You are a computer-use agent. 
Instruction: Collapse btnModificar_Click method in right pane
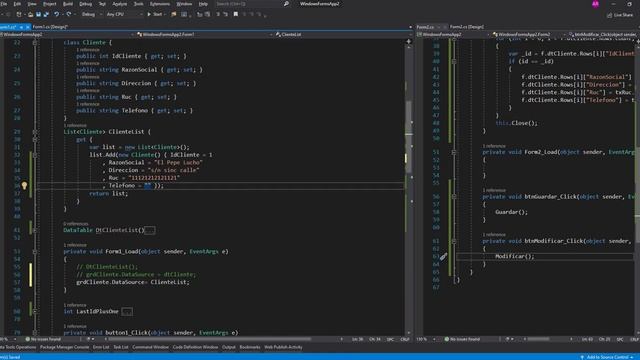[x=453, y=241]
